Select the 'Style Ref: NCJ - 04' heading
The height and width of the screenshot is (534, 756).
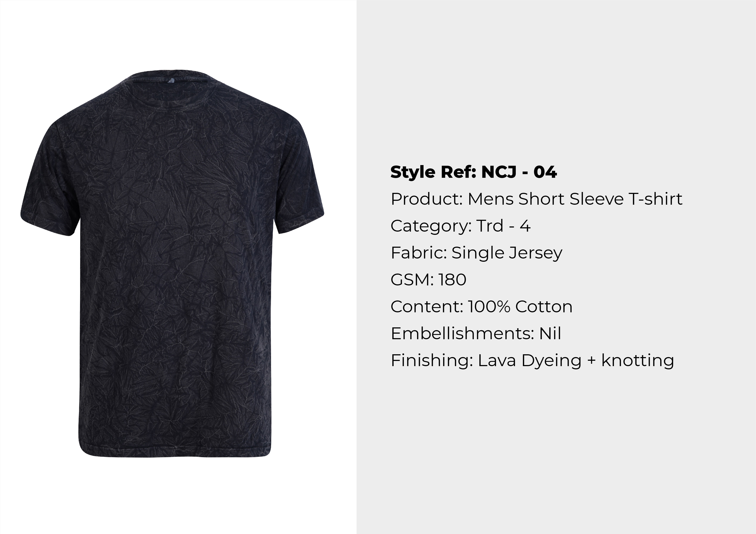pos(474,172)
